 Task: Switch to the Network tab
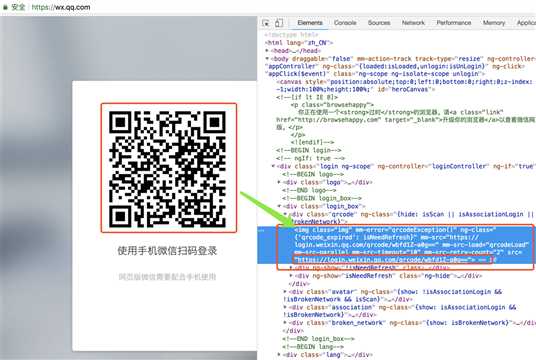[413, 23]
